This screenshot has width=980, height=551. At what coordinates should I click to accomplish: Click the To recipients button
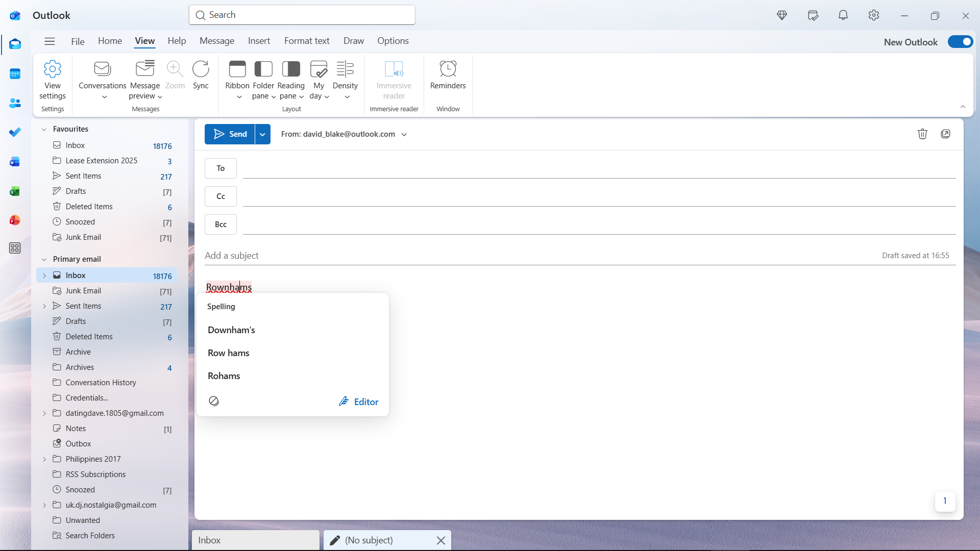(220, 168)
